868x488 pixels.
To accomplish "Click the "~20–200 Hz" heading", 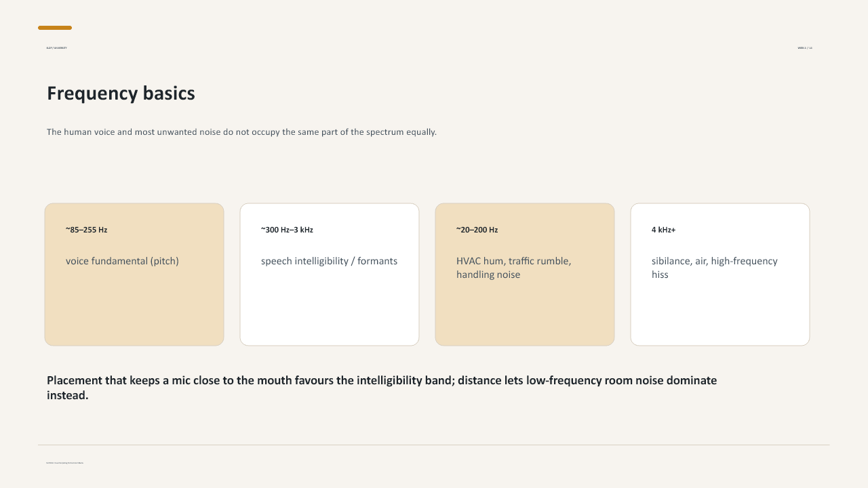I will tap(477, 230).
